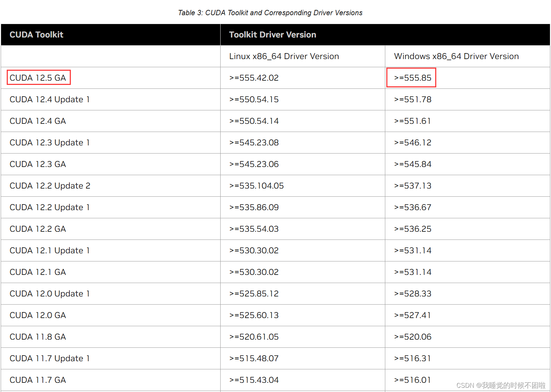Click Windows driver value '>=555.85'
Viewport: 551px width, 392px height.
pos(413,78)
